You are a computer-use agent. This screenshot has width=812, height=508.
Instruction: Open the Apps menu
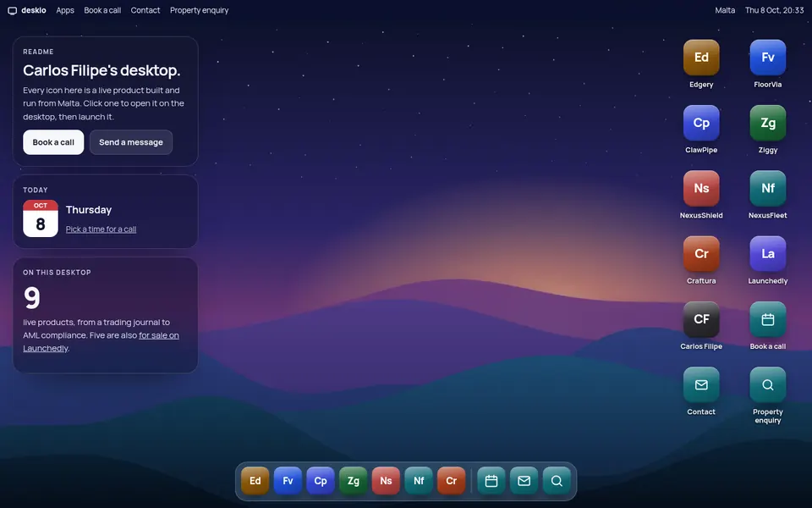65,10
